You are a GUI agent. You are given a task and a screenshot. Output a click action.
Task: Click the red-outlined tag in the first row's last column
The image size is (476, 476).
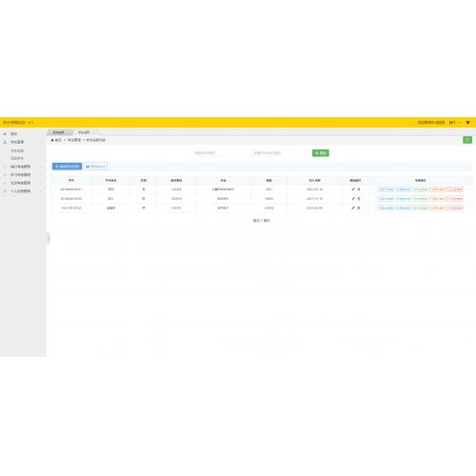455,189
